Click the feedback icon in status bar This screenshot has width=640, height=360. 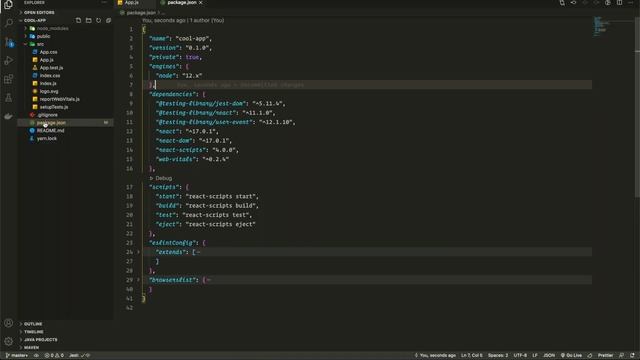point(622,356)
